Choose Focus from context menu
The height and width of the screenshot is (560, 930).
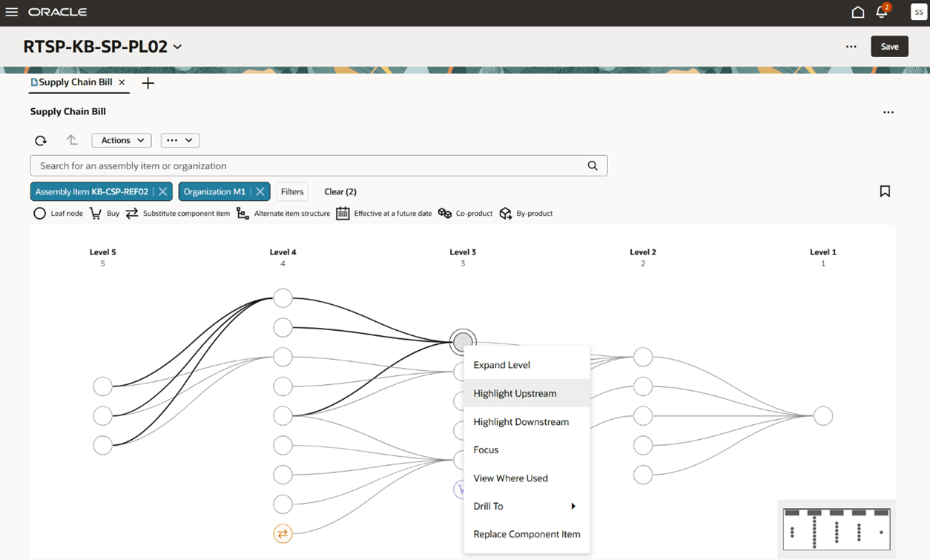tap(527, 449)
